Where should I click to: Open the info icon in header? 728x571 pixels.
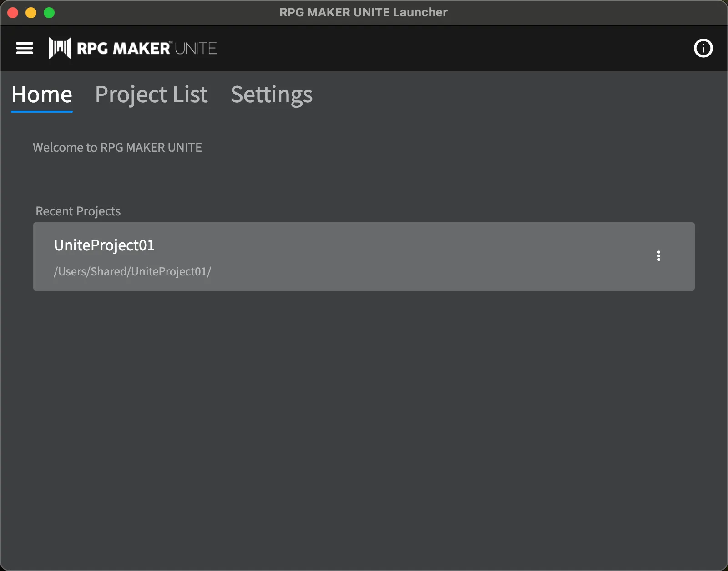703,48
